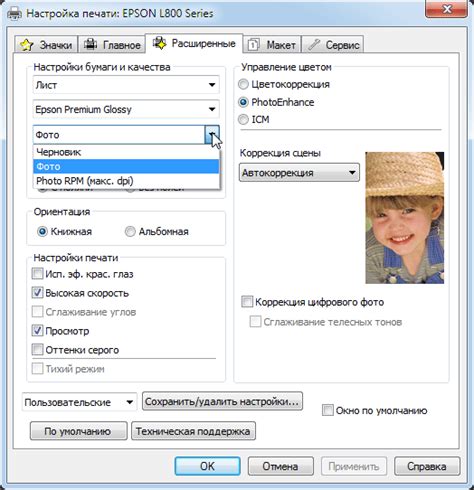Click the wrench icon on Сервис tab
Screen dimensions: 474x490
pos(314,44)
